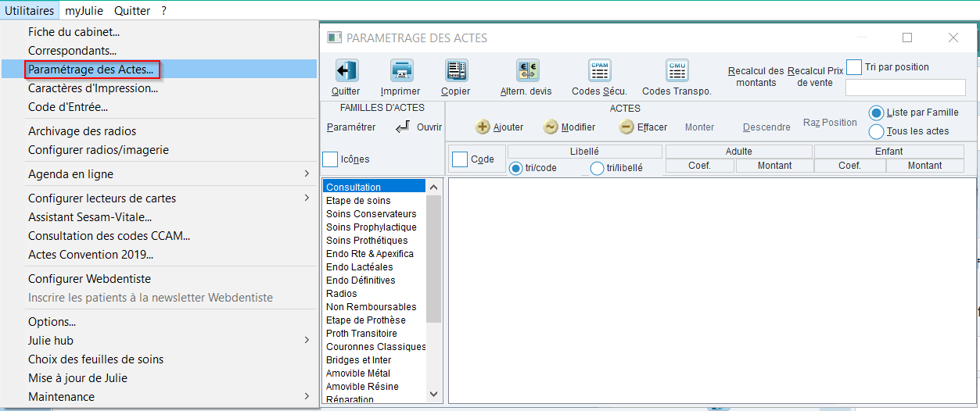Open the Utilitaires menu

[30, 11]
